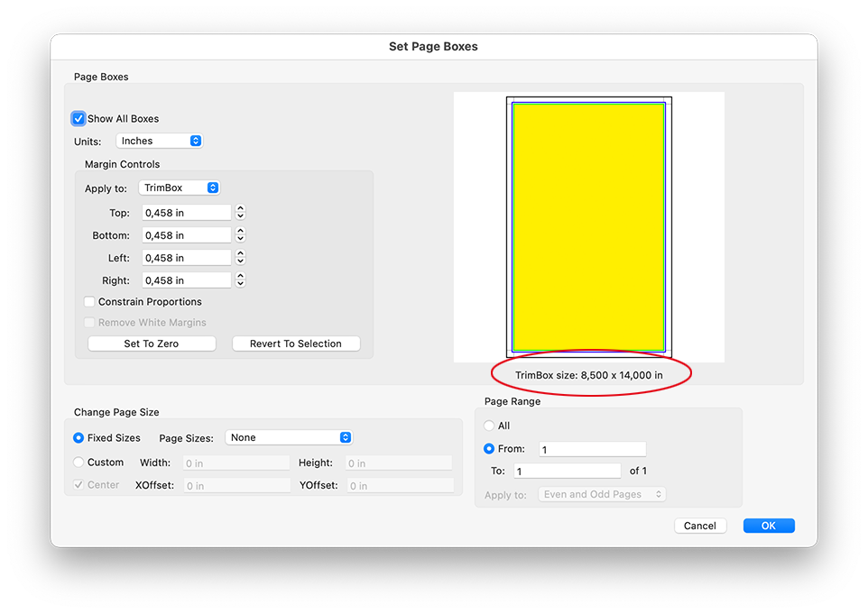This screenshot has width=868, height=614.
Task: Select the From page range radio button
Action: [x=489, y=449]
